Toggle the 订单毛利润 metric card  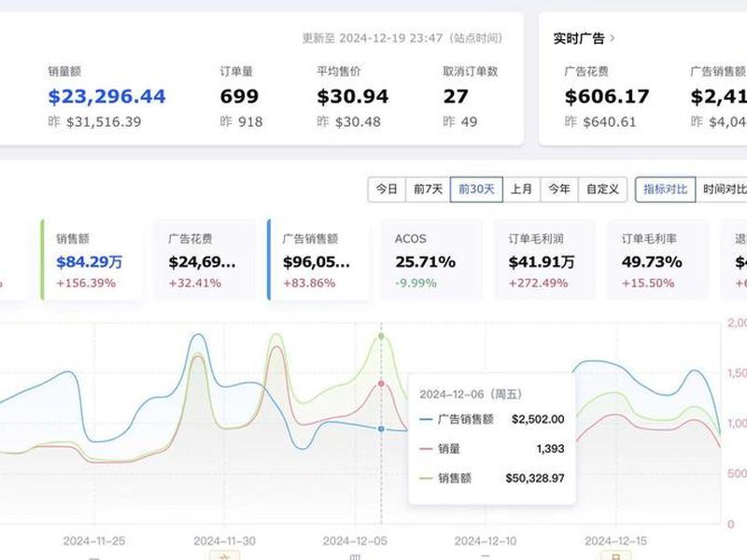click(544, 260)
